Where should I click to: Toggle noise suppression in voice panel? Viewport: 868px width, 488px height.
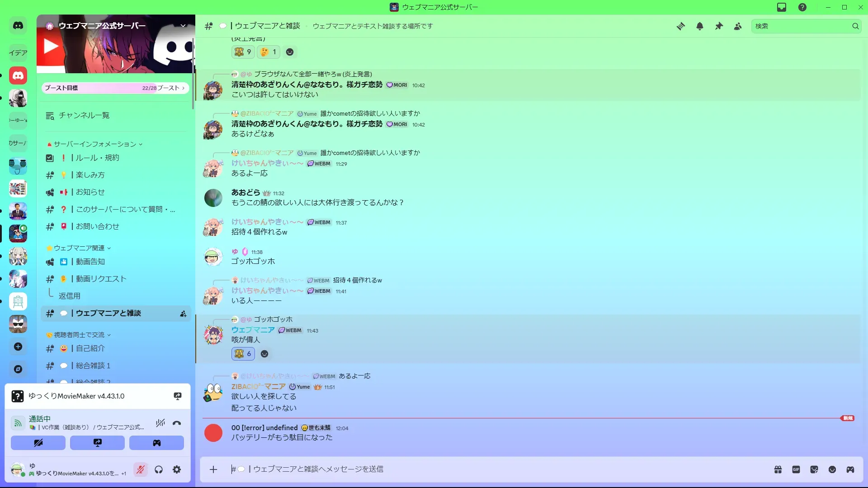[160, 423]
